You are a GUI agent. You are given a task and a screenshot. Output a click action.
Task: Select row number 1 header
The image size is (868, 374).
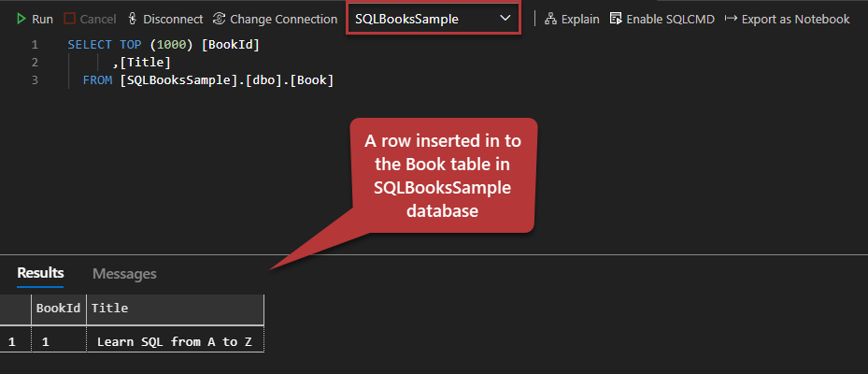[x=12, y=341]
